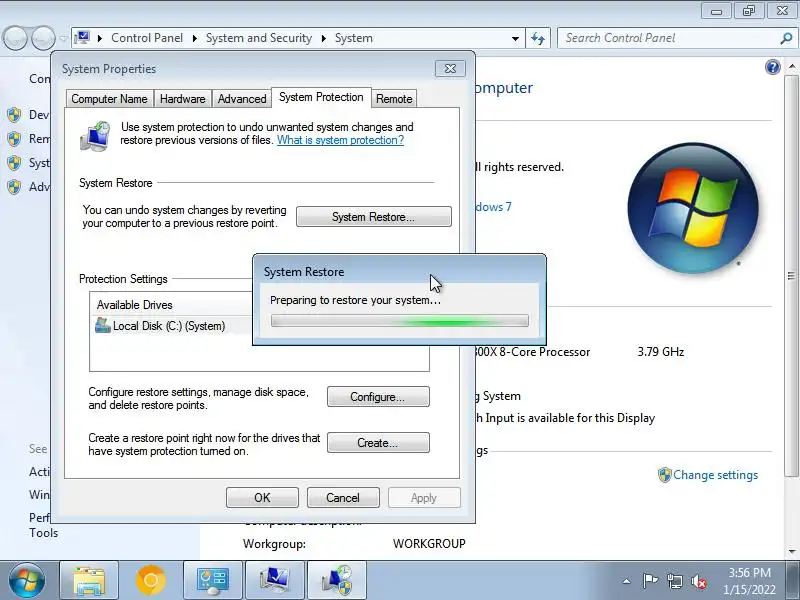Open the 'What is system protection?' link

tap(340, 140)
